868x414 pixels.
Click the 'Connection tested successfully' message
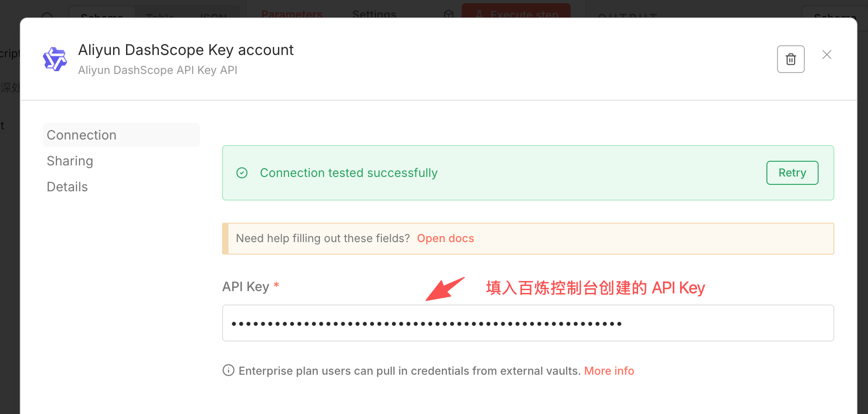point(349,173)
